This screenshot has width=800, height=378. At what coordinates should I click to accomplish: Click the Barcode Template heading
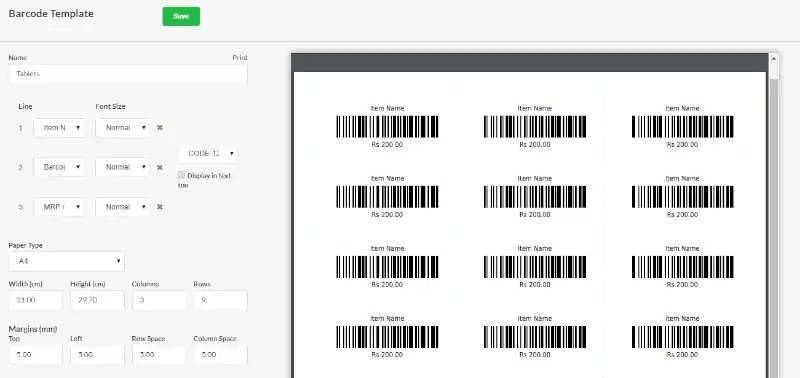(x=51, y=14)
